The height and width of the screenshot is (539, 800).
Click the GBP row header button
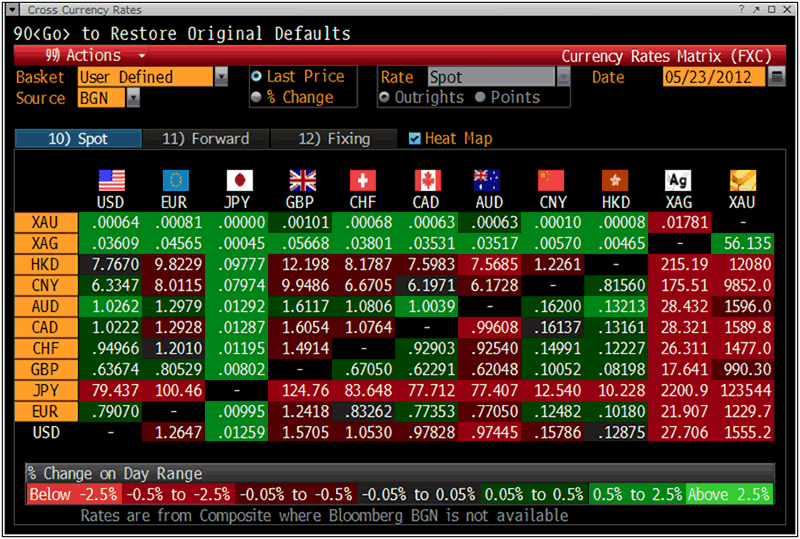tap(46, 369)
